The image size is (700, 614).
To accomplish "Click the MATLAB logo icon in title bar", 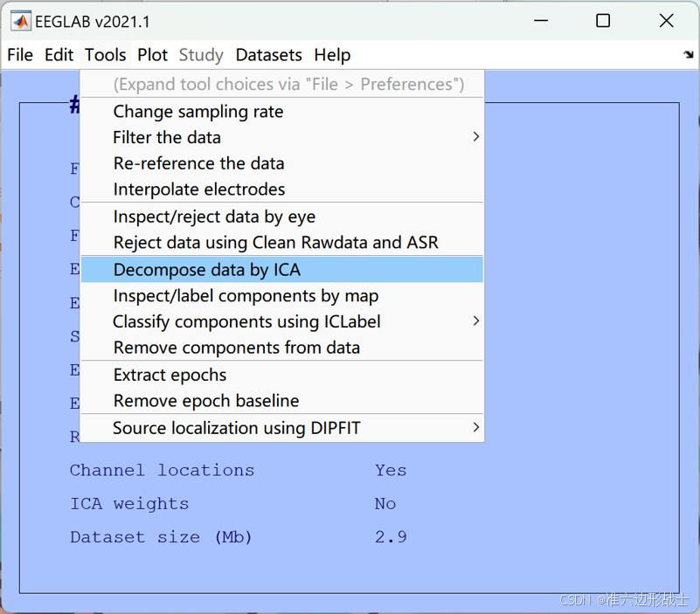I will [21, 21].
